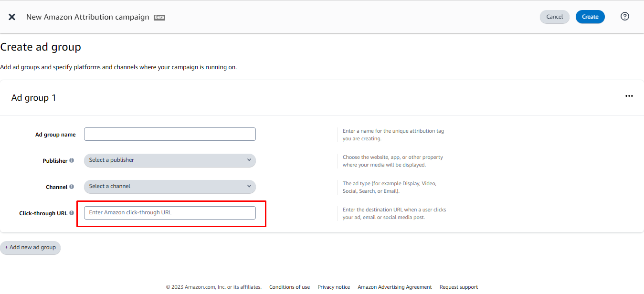
Task: Click the destination URL help text
Action: tap(394, 213)
